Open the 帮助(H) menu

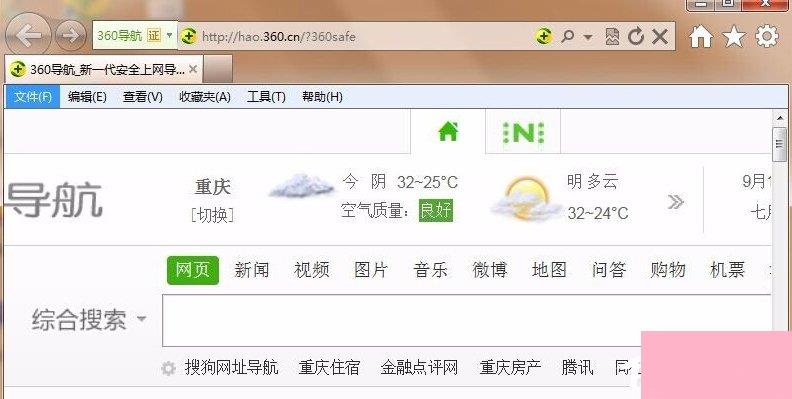point(322,96)
